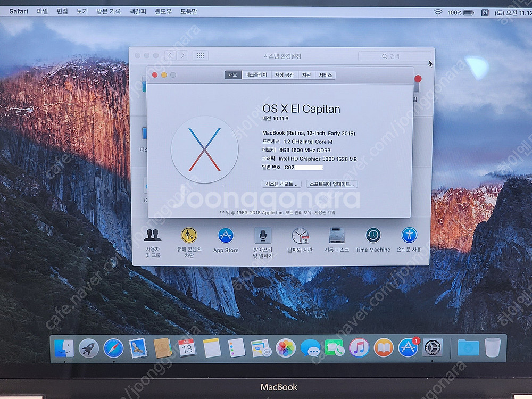
Task: Click the 버전 10.11.6 text
Action: pyautogui.click(x=275, y=119)
